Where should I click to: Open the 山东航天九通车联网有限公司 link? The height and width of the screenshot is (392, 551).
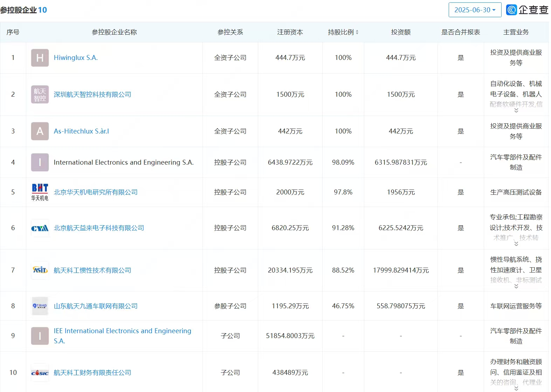96,306
